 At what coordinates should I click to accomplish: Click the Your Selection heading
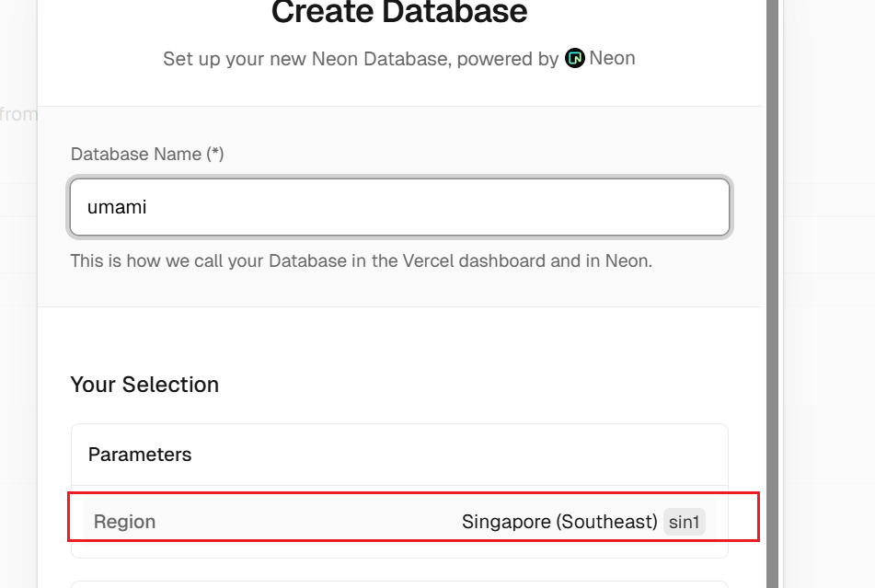click(x=144, y=385)
